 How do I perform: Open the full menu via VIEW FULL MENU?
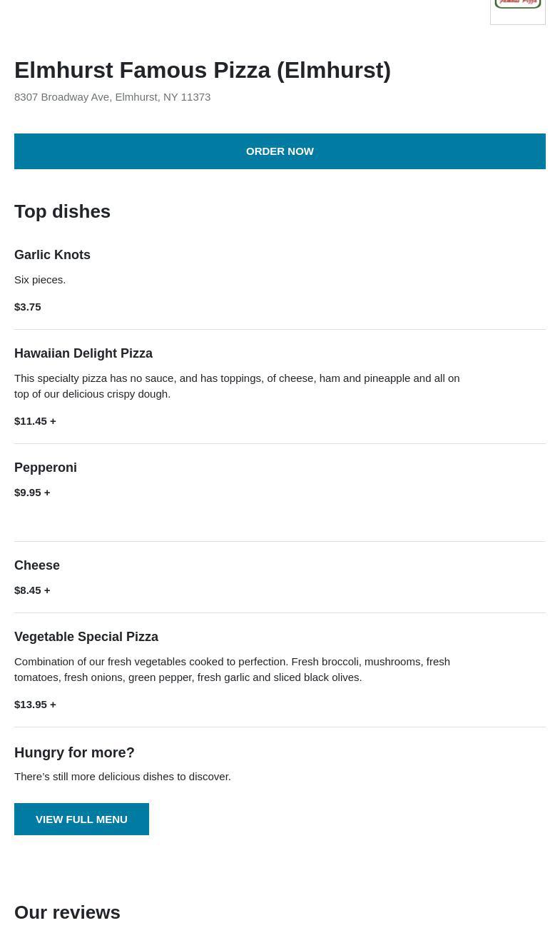[81, 819]
